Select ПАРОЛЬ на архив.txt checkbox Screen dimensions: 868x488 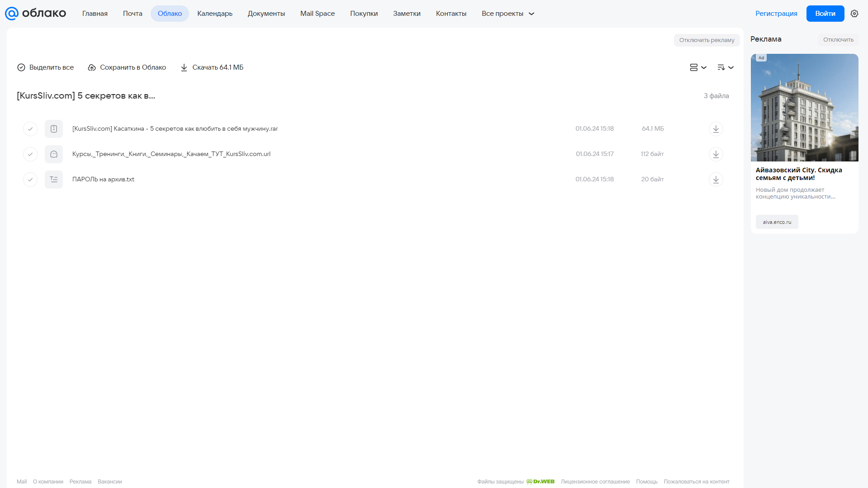click(30, 180)
